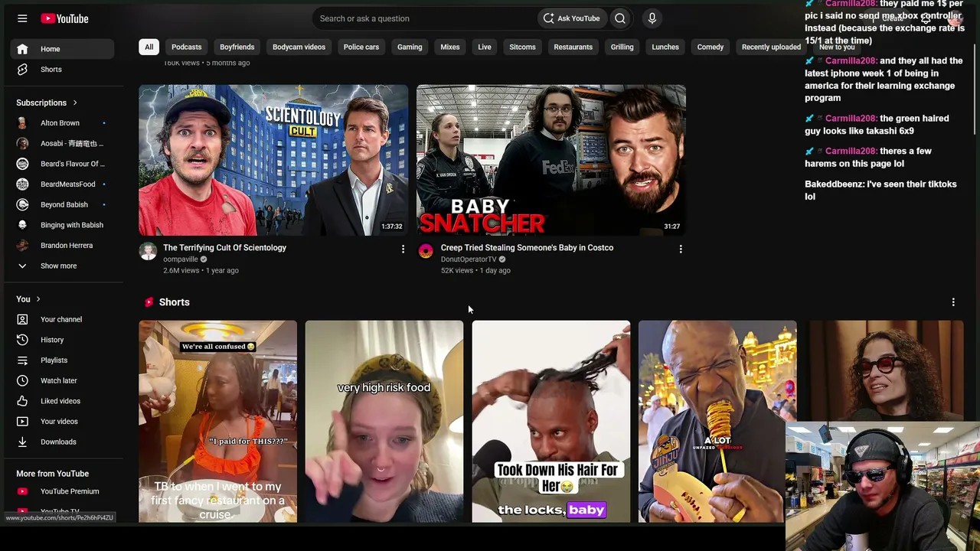Play the fancy cruise restaurant Short
980x551 pixels.
(x=217, y=422)
